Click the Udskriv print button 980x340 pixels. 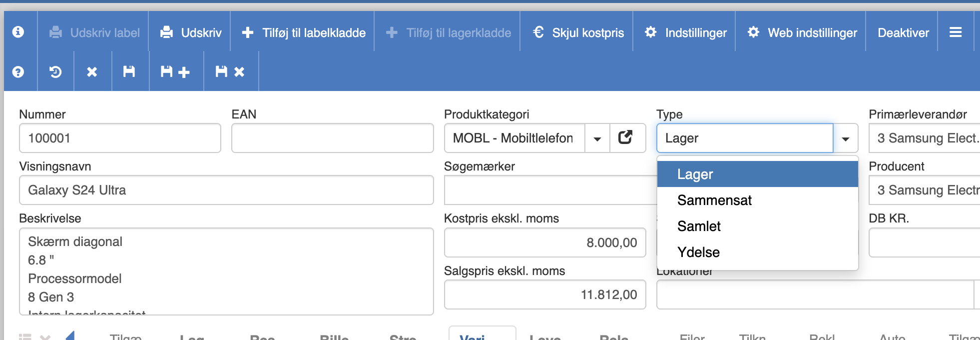191,33
